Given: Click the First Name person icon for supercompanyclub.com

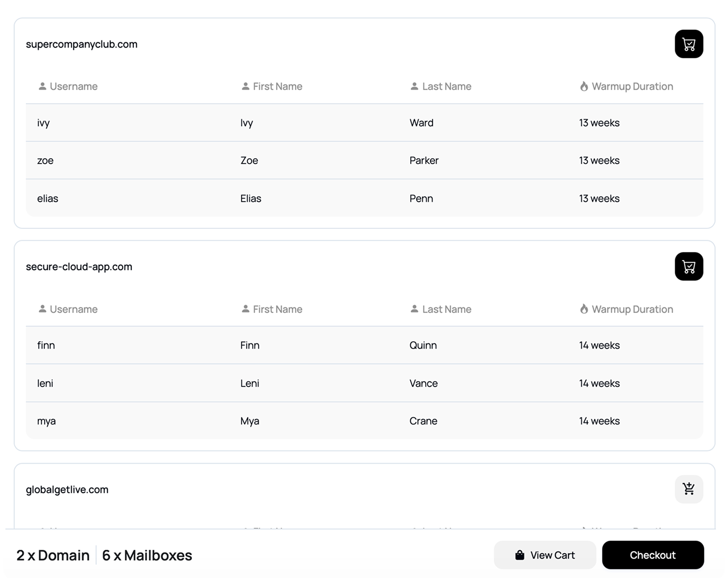Looking at the screenshot, I should 245,86.
